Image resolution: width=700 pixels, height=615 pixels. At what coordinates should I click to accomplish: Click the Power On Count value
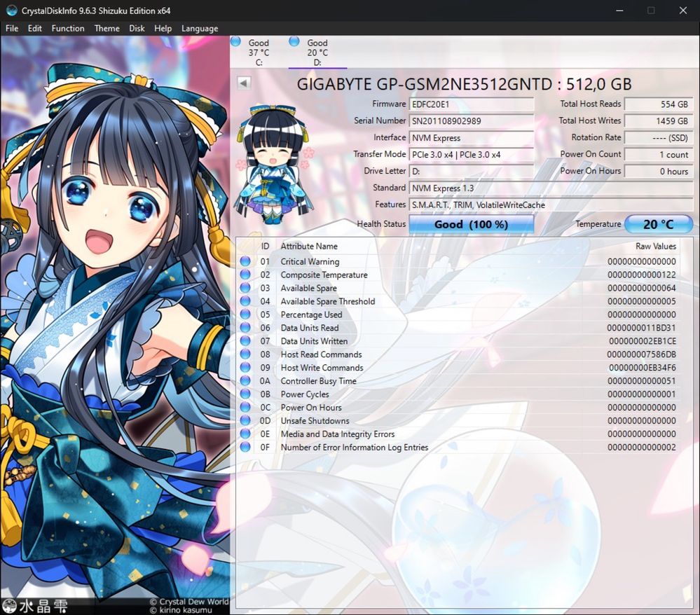tap(659, 154)
